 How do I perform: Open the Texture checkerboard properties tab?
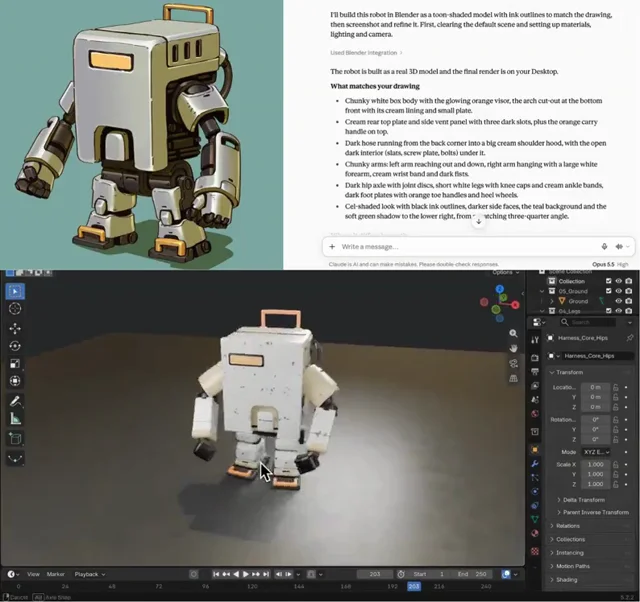coord(535,551)
